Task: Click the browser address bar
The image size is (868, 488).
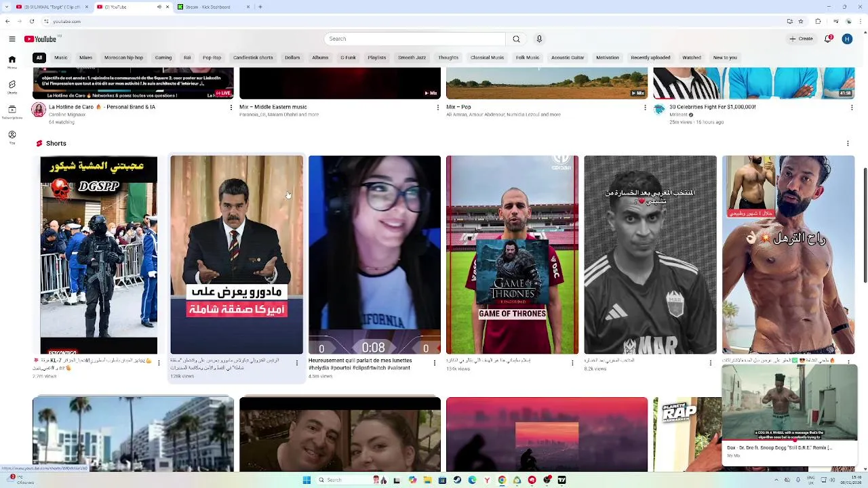Action: pyautogui.click(x=407, y=21)
